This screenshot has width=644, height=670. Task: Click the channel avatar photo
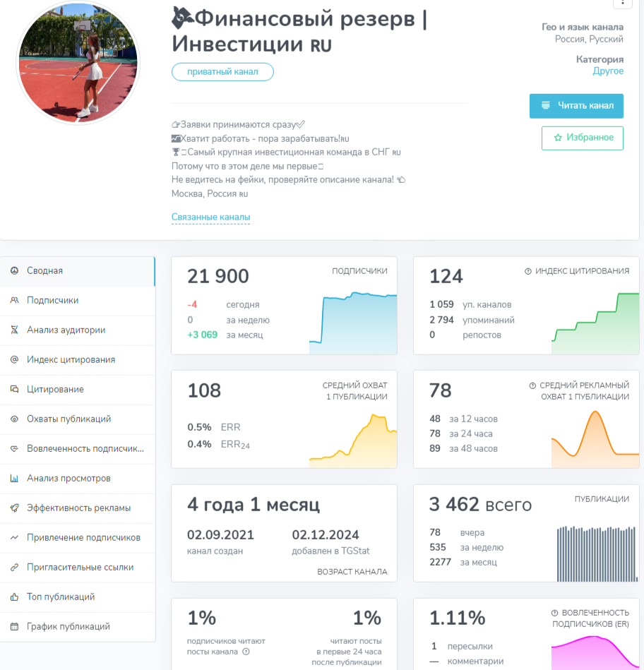78,63
